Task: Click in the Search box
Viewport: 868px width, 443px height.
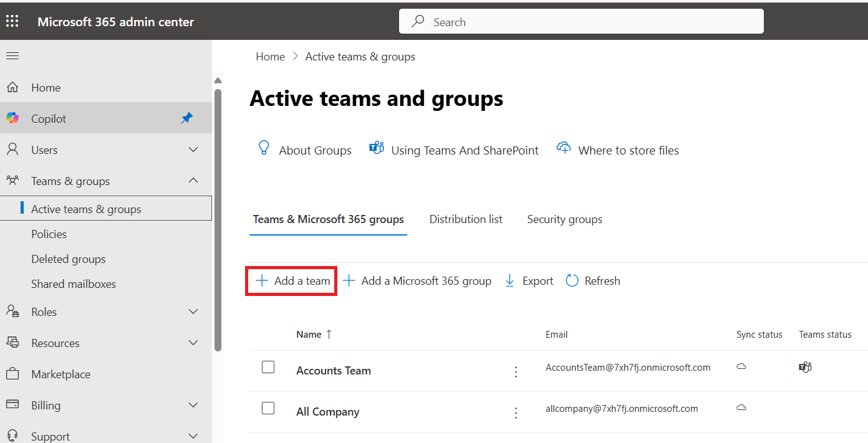Action: click(581, 22)
